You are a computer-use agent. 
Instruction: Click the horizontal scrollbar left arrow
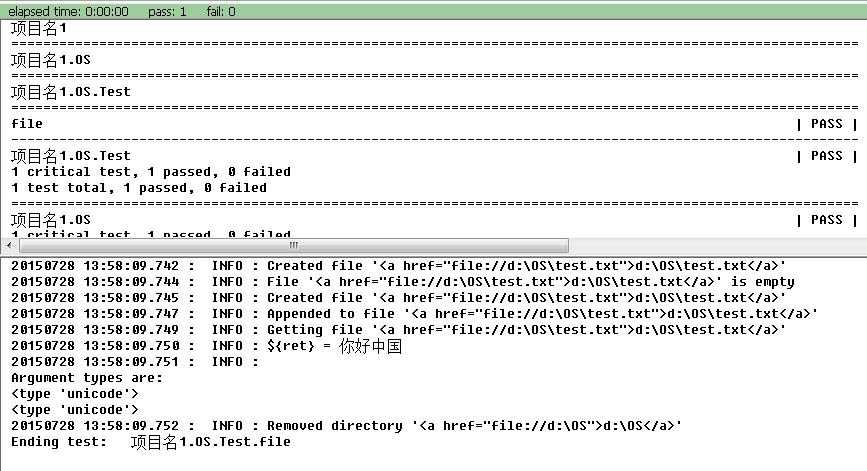click(10, 245)
